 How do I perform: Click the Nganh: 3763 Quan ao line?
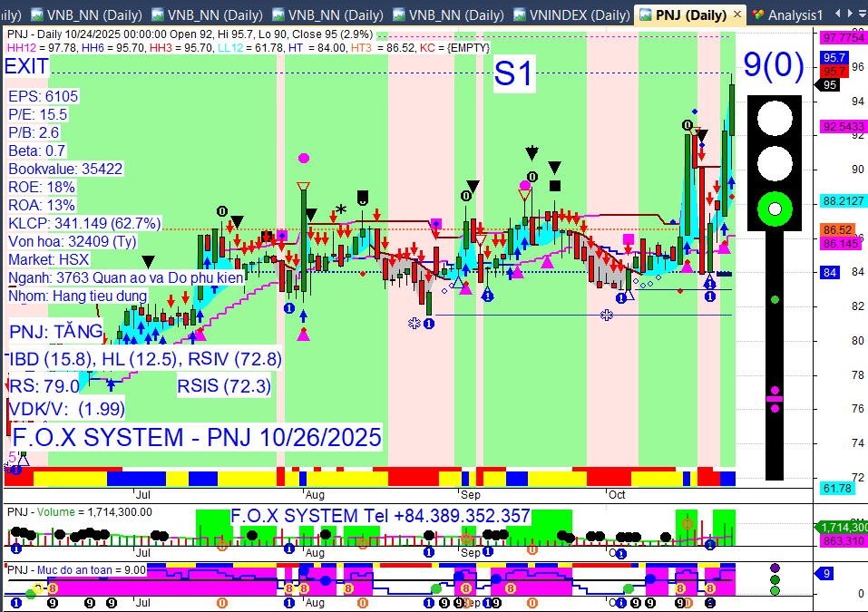[126, 277]
